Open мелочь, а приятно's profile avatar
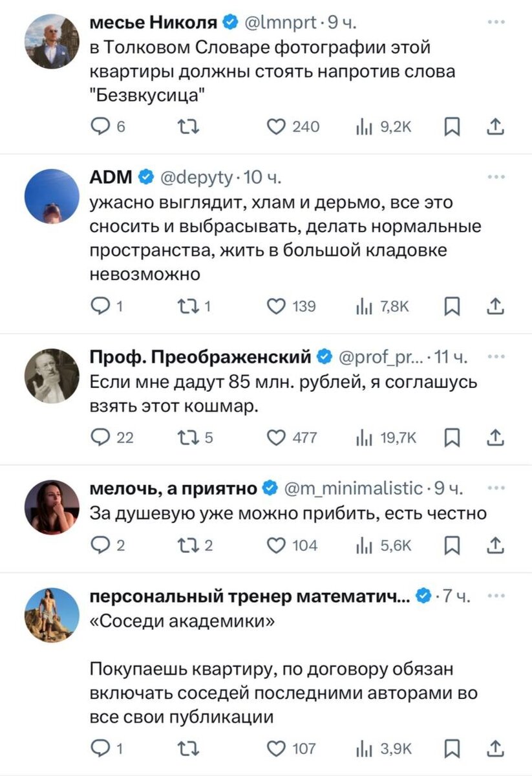The image size is (532, 776). pos(51,506)
